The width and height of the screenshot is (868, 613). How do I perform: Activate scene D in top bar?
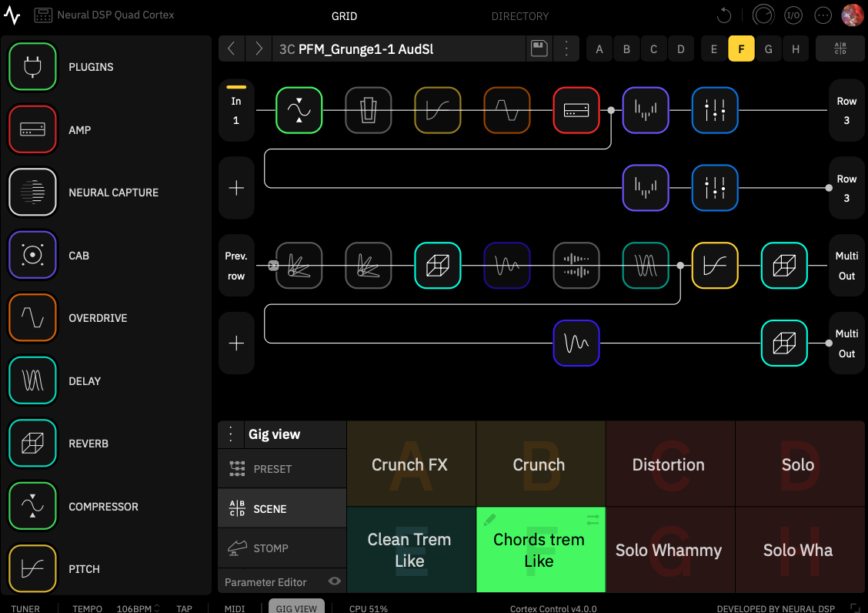point(681,49)
